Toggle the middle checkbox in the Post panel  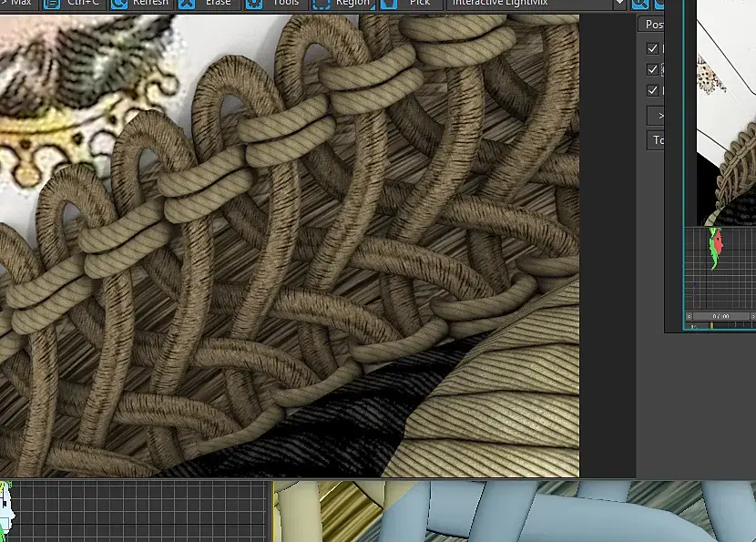[x=652, y=69]
